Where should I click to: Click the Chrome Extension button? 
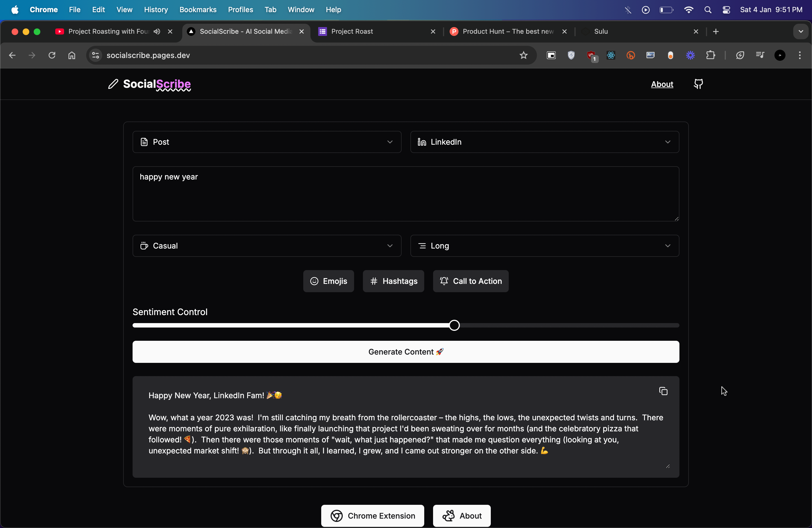373,515
